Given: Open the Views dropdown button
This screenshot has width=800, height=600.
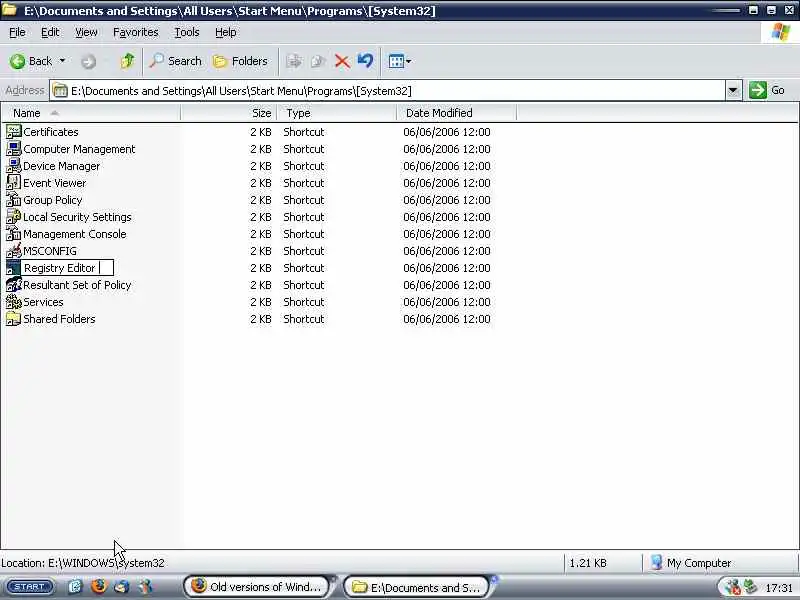Looking at the screenshot, I should [x=399, y=62].
